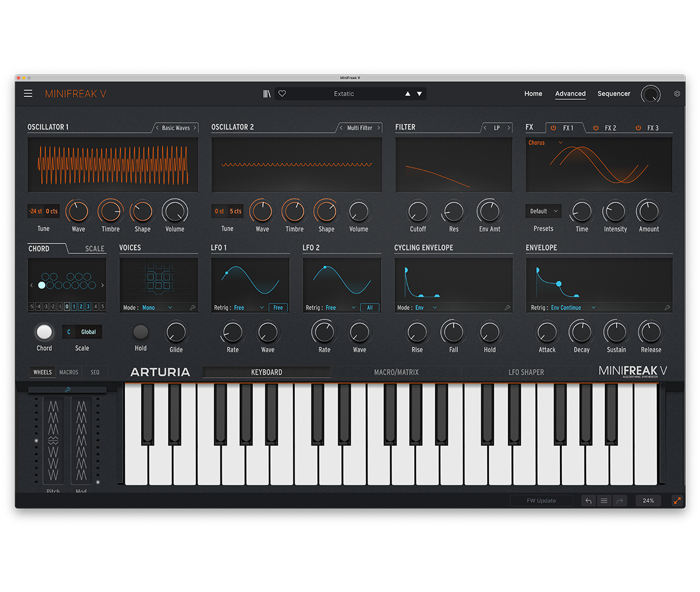The height and width of the screenshot is (592, 700).
Task: Click the orange resize window icon
Action: (x=677, y=500)
